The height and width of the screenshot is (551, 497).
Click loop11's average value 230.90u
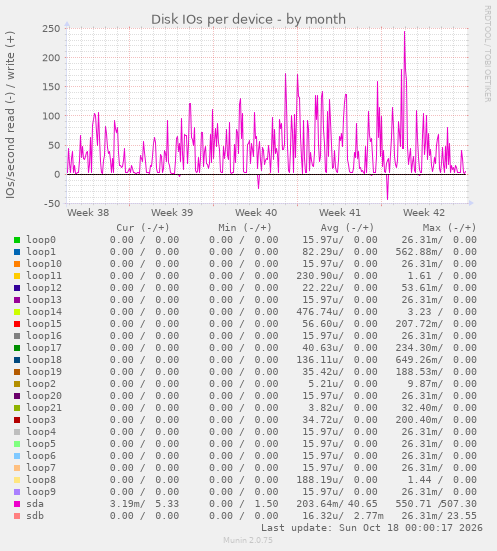pyautogui.click(x=317, y=276)
